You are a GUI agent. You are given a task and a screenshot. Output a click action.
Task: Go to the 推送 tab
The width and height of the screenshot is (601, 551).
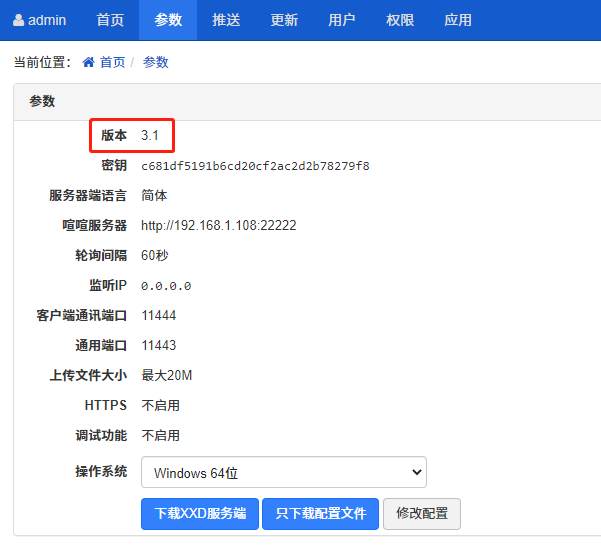tap(226, 20)
